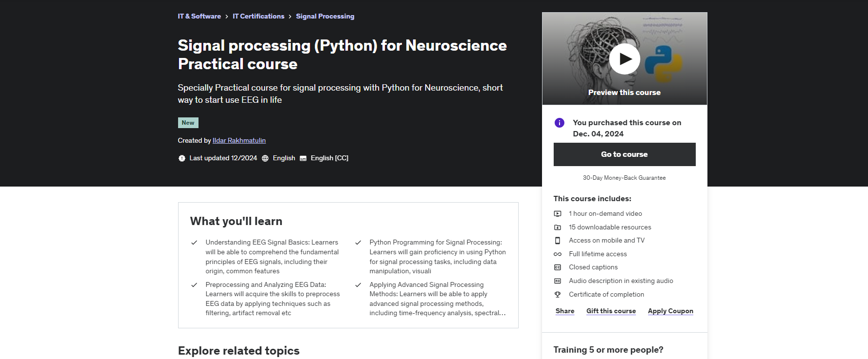Click the audio description icon
868x359 pixels.
pyautogui.click(x=558, y=281)
